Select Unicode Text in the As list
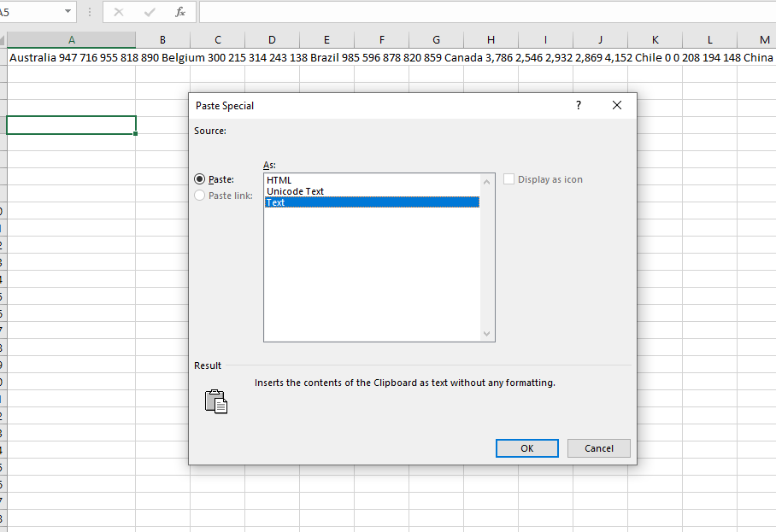776x532 pixels. pos(295,190)
